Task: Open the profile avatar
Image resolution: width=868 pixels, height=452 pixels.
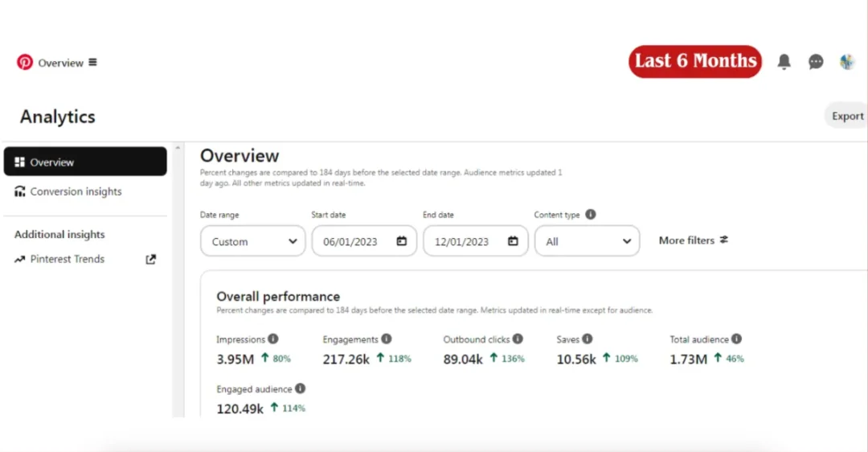Action: tap(847, 61)
